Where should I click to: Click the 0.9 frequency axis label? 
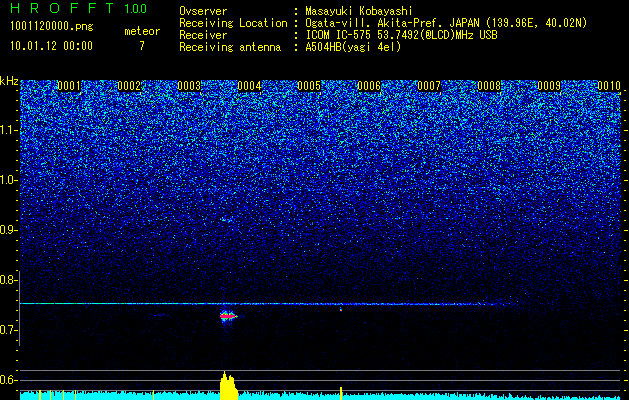click(9, 230)
